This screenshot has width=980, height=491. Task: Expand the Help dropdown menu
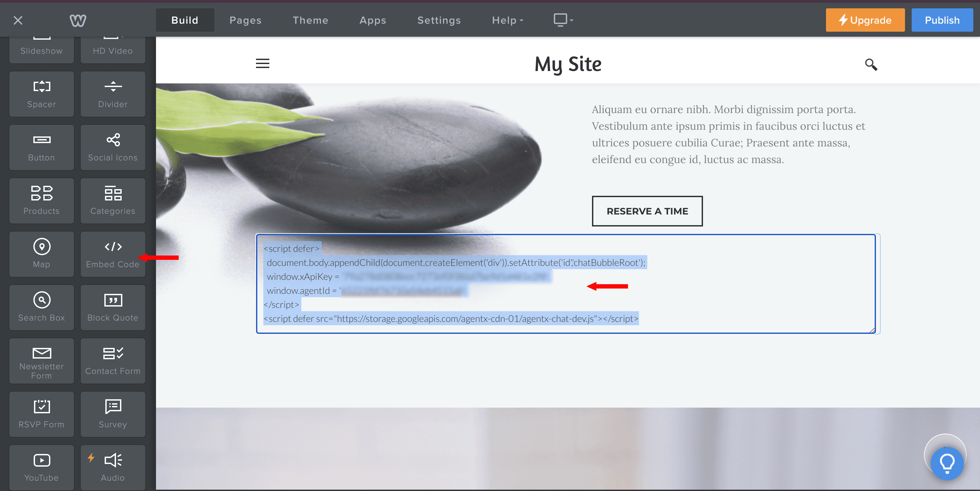pyautogui.click(x=507, y=20)
